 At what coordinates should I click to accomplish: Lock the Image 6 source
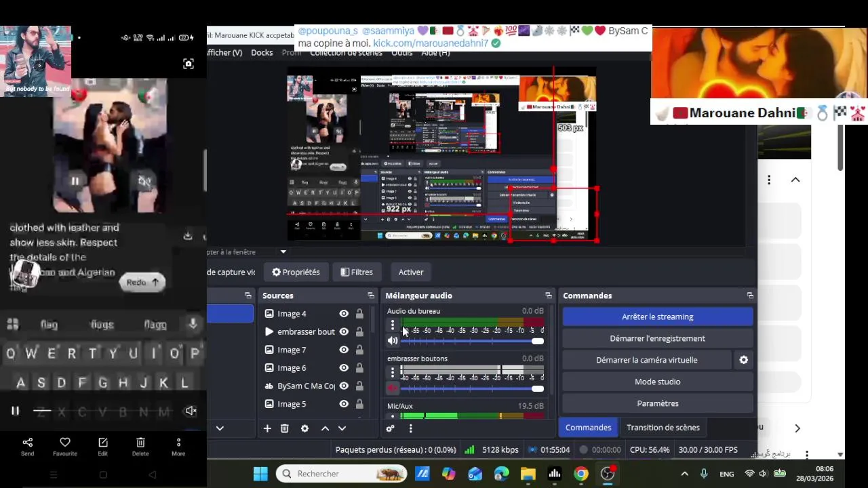point(359,367)
